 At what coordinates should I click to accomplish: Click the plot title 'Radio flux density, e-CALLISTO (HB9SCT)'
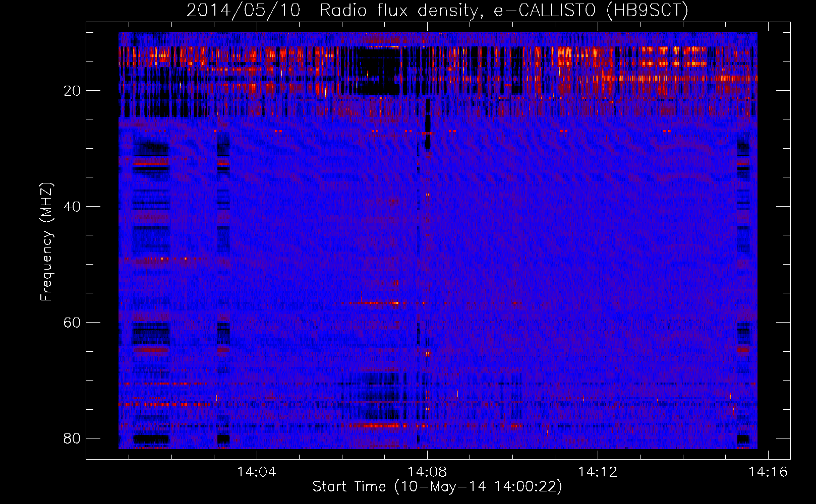[x=504, y=11]
